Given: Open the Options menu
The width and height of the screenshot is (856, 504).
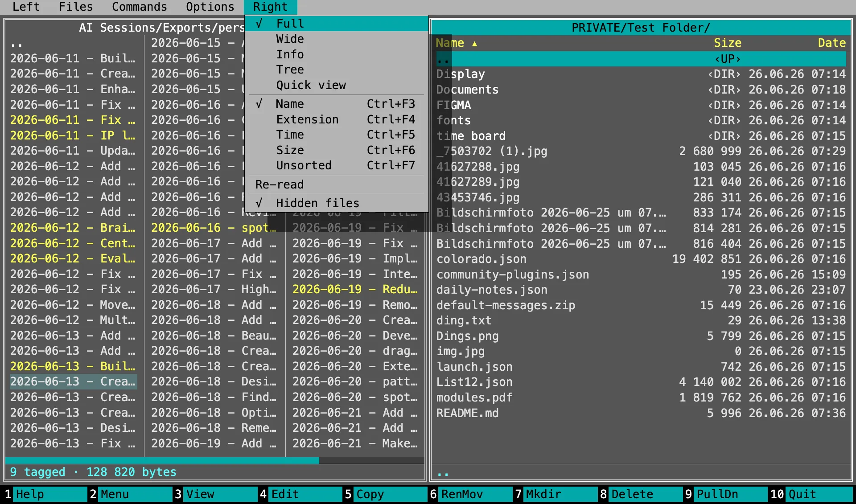Looking at the screenshot, I should tap(210, 7).
